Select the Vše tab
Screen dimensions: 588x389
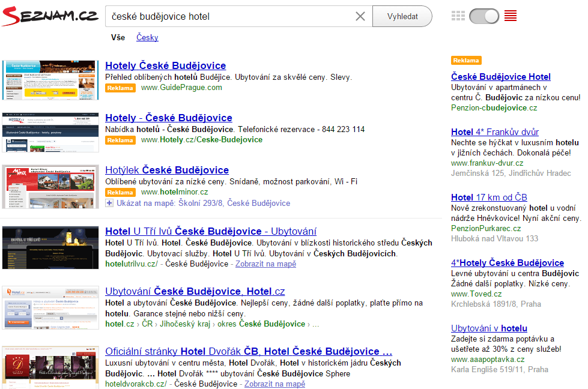[x=118, y=37]
